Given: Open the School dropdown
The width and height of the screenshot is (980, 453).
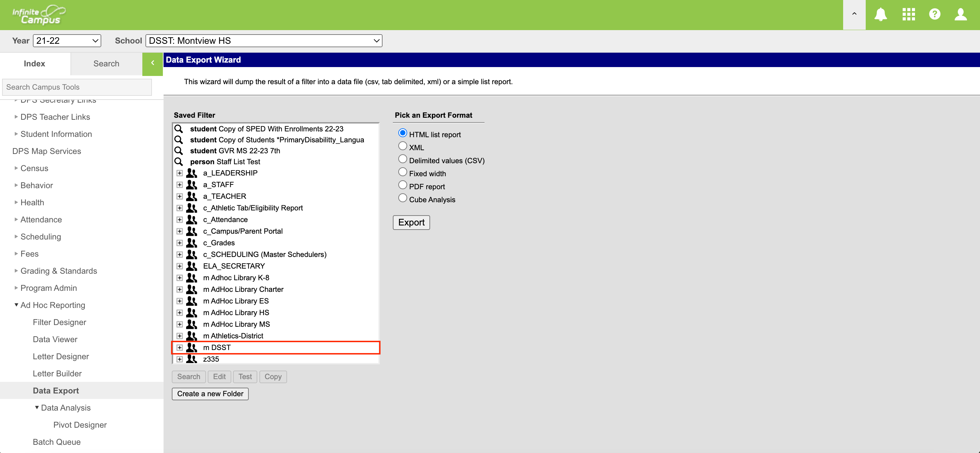Looking at the screenshot, I should (x=263, y=41).
